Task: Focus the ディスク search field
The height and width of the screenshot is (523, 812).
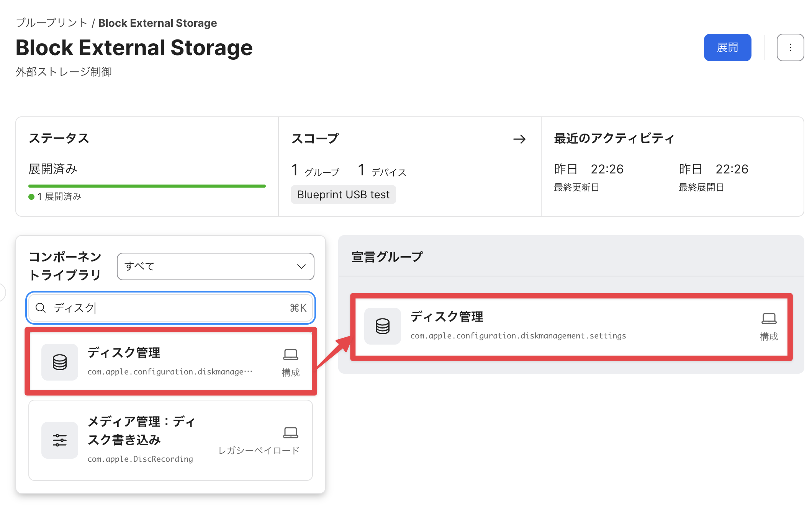Action: [169, 307]
